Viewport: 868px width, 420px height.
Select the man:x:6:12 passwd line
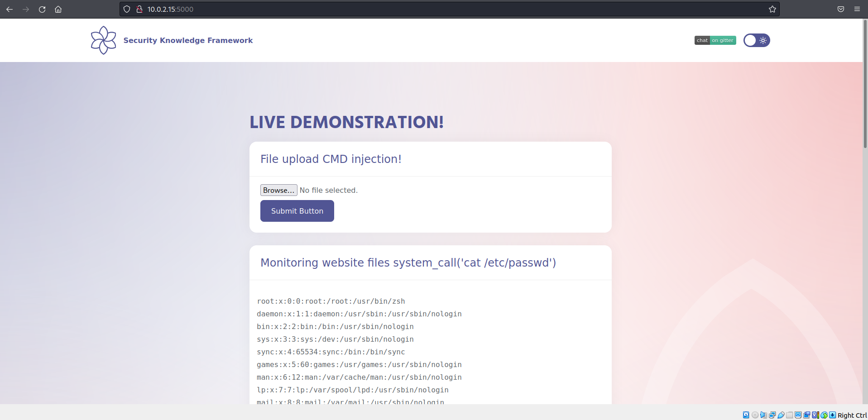pos(359,377)
